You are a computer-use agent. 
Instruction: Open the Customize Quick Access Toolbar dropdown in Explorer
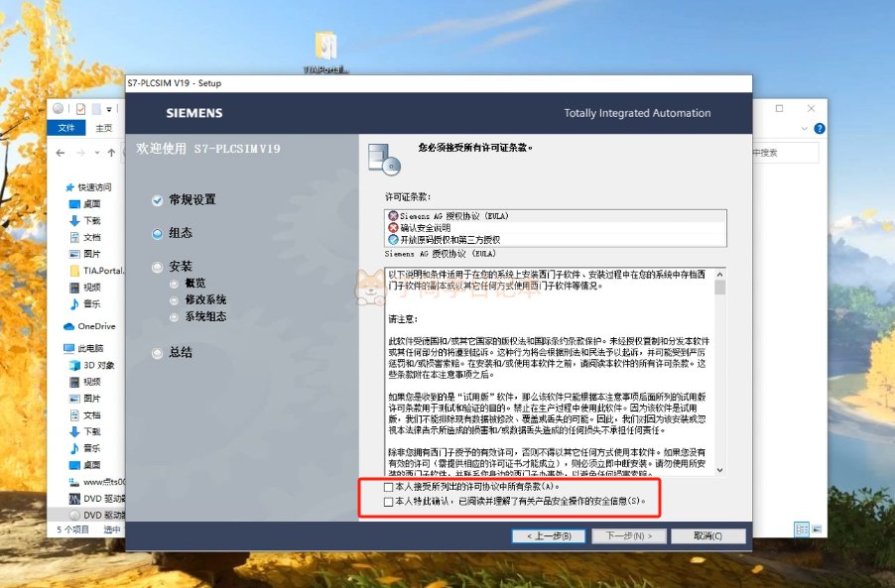[109, 109]
